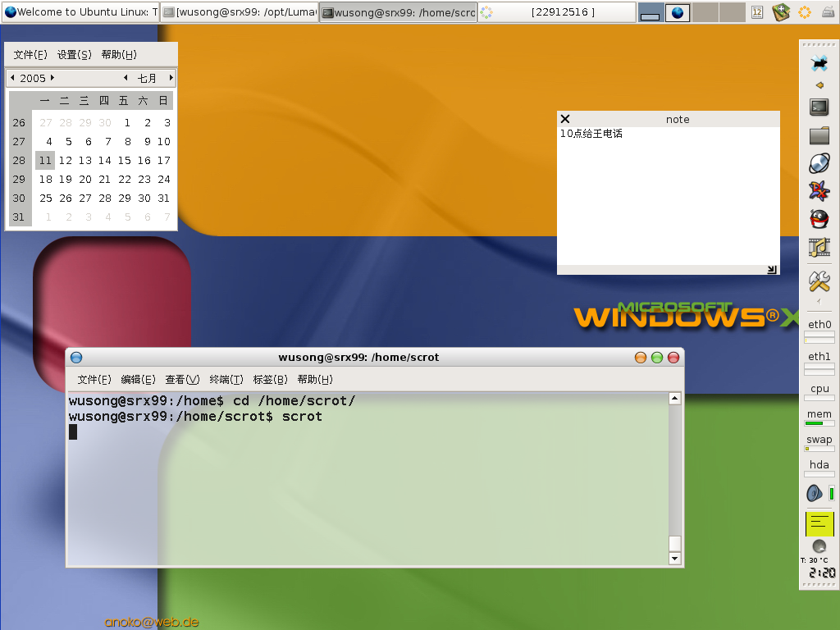The height and width of the screenshot is (630, 840).
Task: Open the hammer and wrench settings icon
Action: (819, 281)
